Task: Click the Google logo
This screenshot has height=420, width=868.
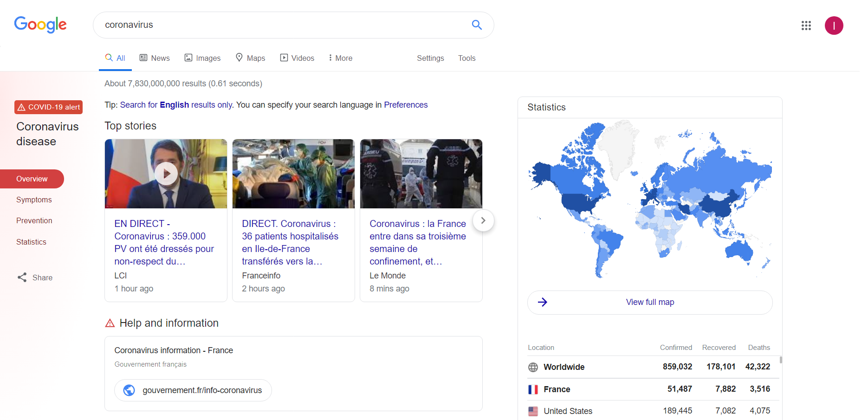Action: tap(40, 25)
